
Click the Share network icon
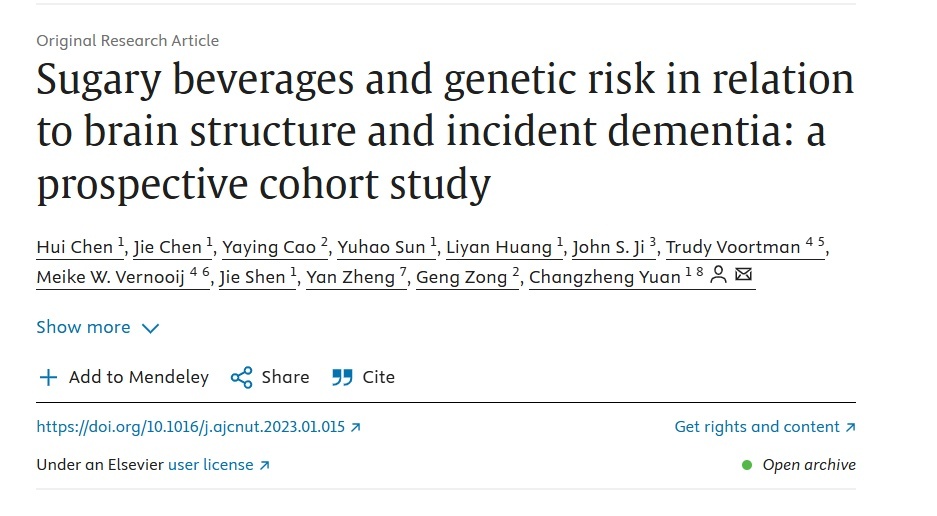(241, 377)
